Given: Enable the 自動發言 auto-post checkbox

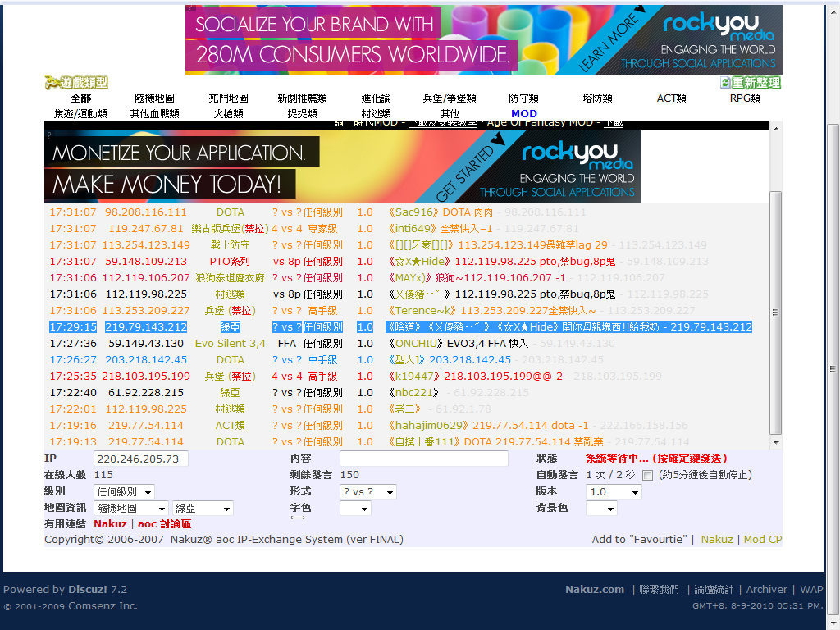Looking at the screenshot, I should [x=648, y=476].
